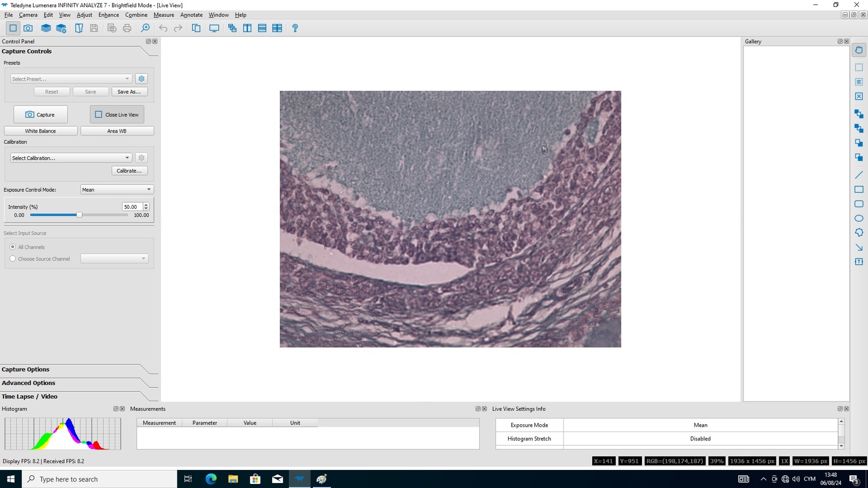Open the Select Preset dropdown
868x488 pixels.
[71, 79]
